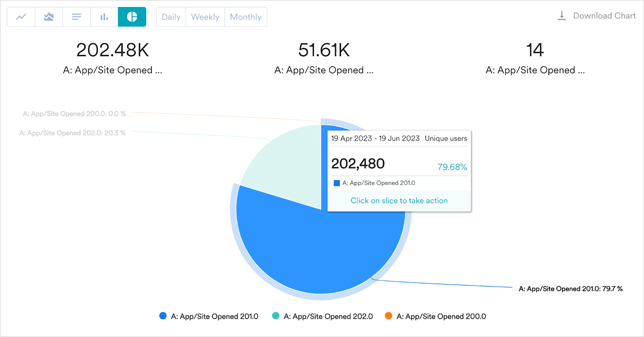Choose the horizontal bar chart icon
The width and height of the screenshot is (644, 337).
tap(77, 17)
